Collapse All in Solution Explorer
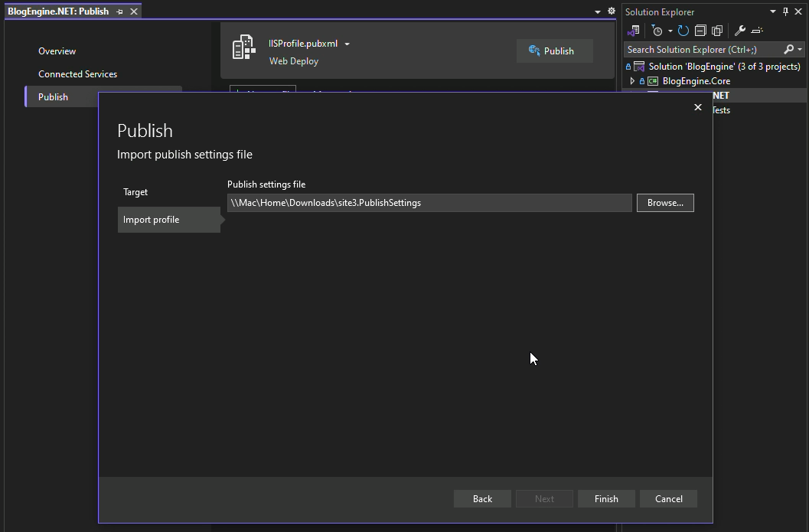Image resolution: width=809 pixels, height=532 pixels. [x=700, y=31]
